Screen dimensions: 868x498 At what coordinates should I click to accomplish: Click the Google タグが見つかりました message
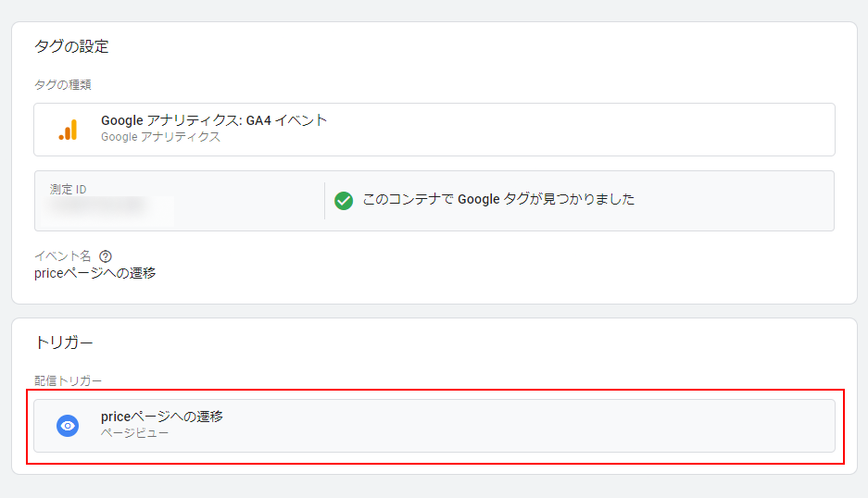coord(498,199)
